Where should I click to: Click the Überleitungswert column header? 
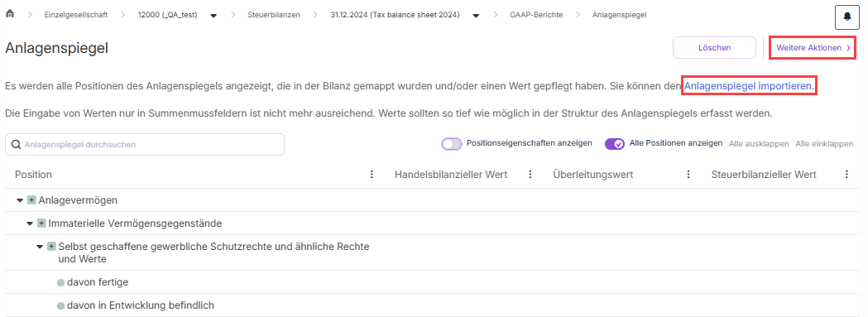click(x=593, y=175)
